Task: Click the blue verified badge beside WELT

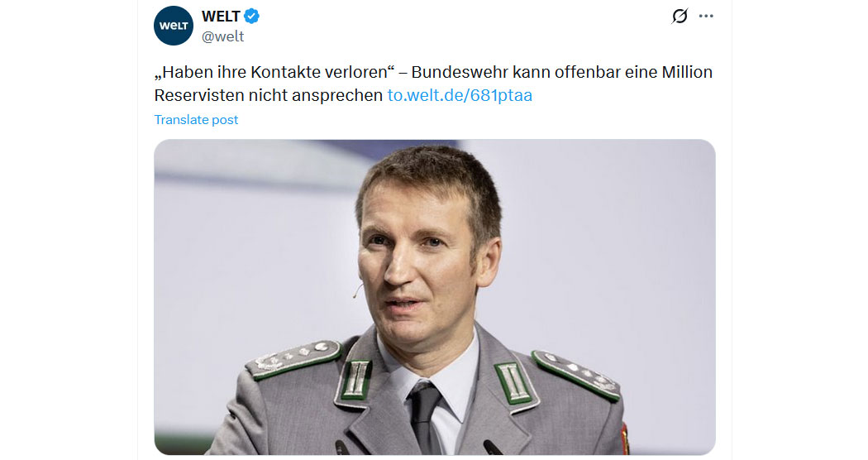Action: pos(252,17)
